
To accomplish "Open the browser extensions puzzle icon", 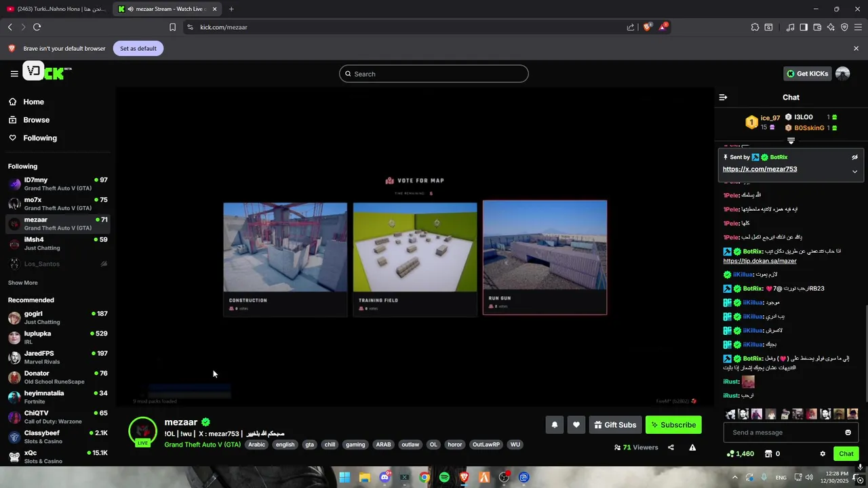I will (x=755, y=27).
